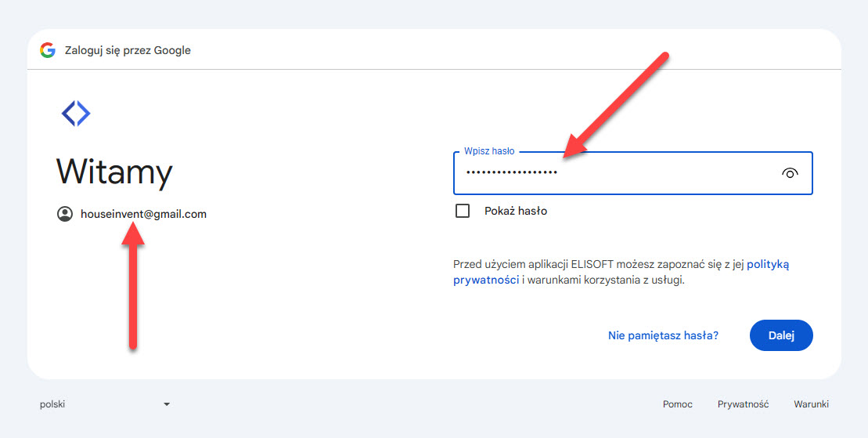Click the blue ELISOFT app logo

click(x=76, y=114)
